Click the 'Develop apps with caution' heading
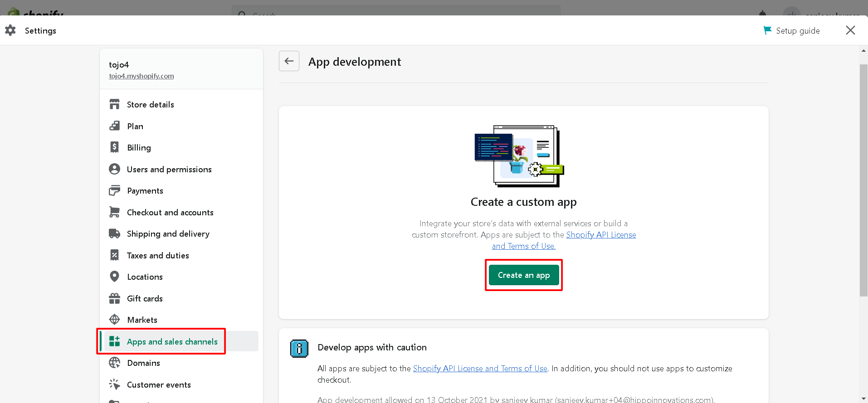The height and width of the screenshot is (403, 868). 372,347
